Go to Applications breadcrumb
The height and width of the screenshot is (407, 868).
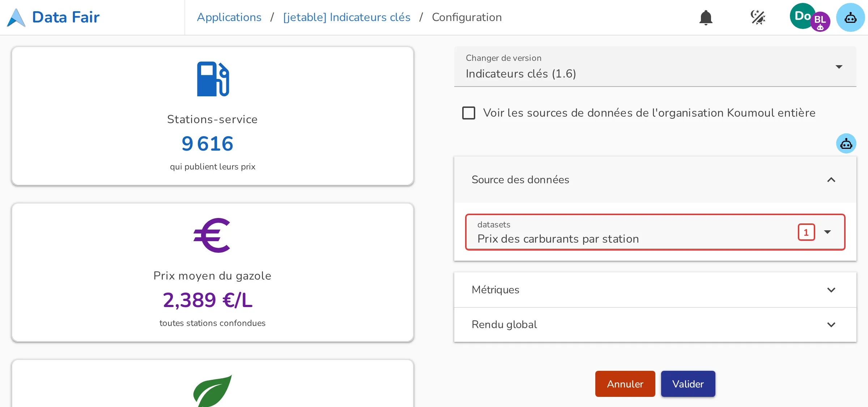(x=229, y=17)
